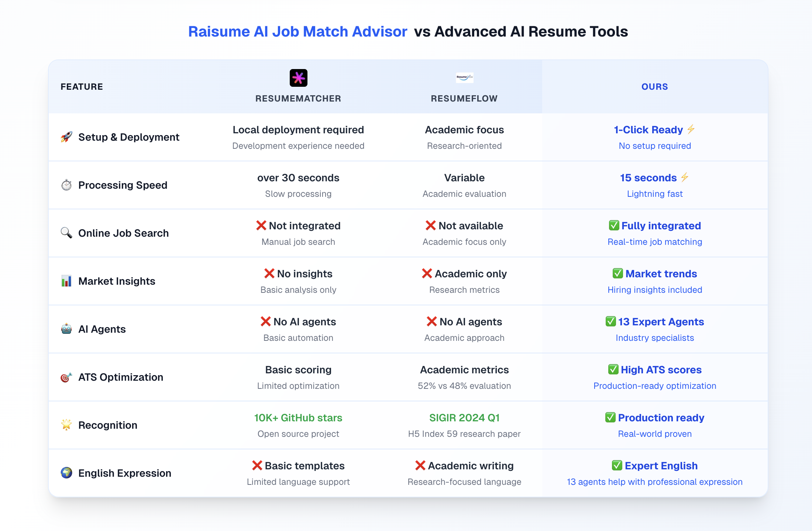Click the 1-Click Ready text
812x531 pixels.
point(648,130)
